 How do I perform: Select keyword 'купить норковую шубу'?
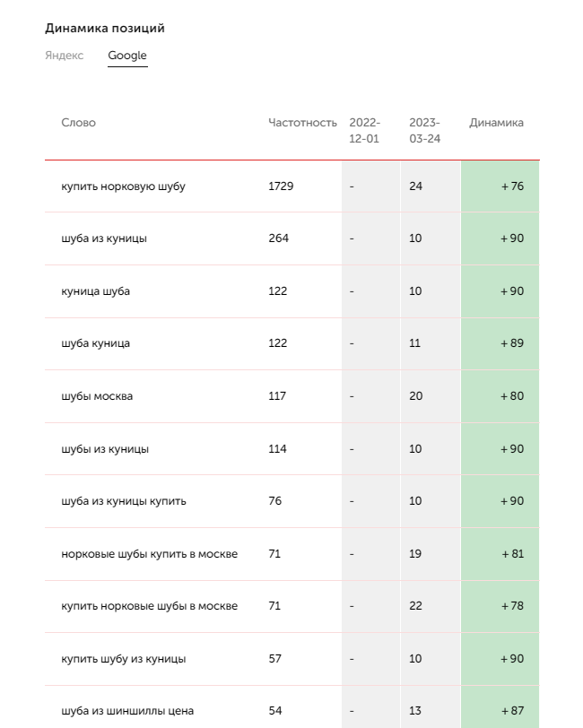pos(123,186)
